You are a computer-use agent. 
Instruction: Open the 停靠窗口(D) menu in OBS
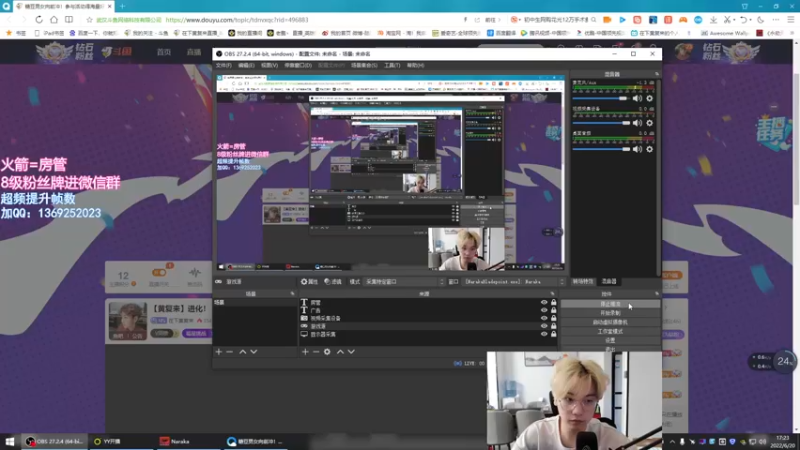click(x=298, y=65)
